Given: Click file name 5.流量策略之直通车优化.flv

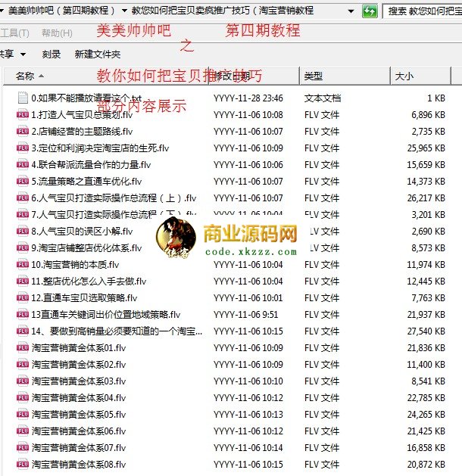Looking at the screenshot, I should click(86, 182).
